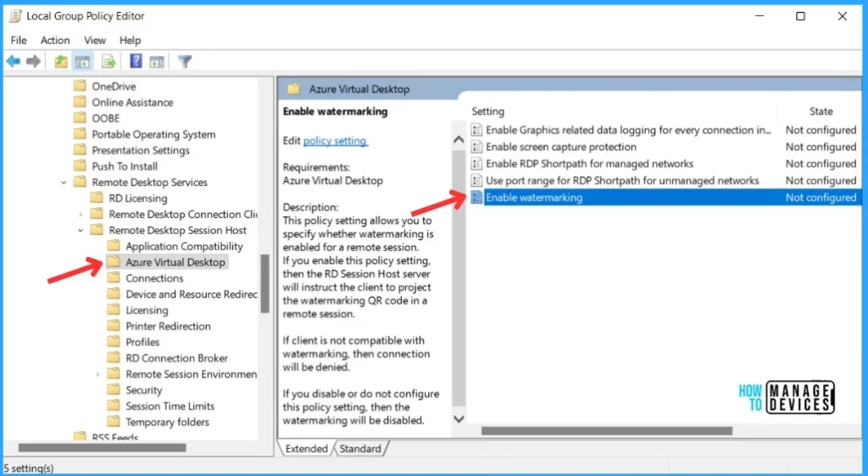Screen dimensions: 868x476
Task: Click the Security folder icon in tree
Action: (114, 389)
